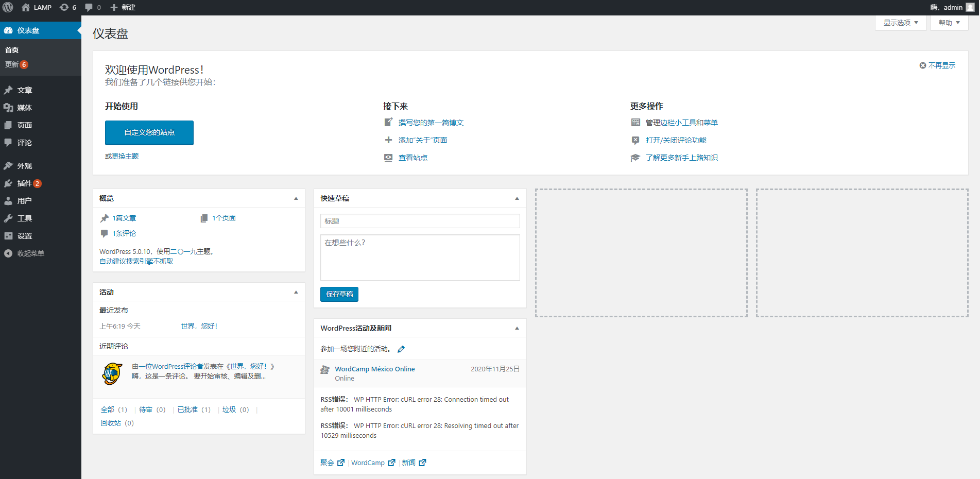
Task: Click the 页面 icon in sidebar
Action: tap(8, 125)
